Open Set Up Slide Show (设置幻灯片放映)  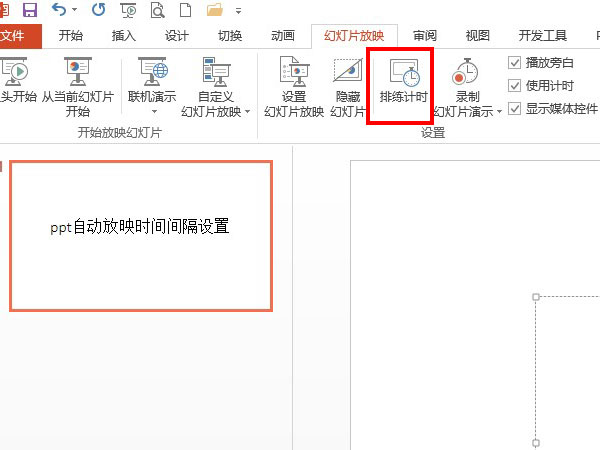293,86
